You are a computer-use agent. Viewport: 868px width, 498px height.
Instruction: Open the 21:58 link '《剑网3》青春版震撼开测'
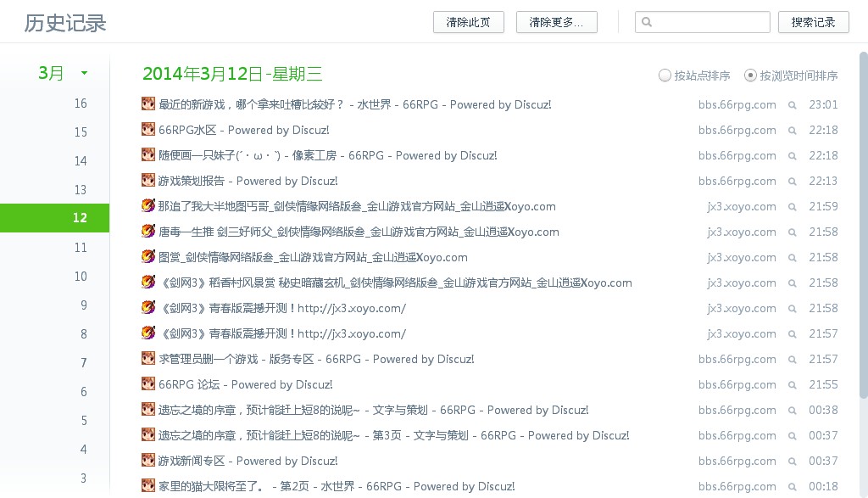[282, 308]
